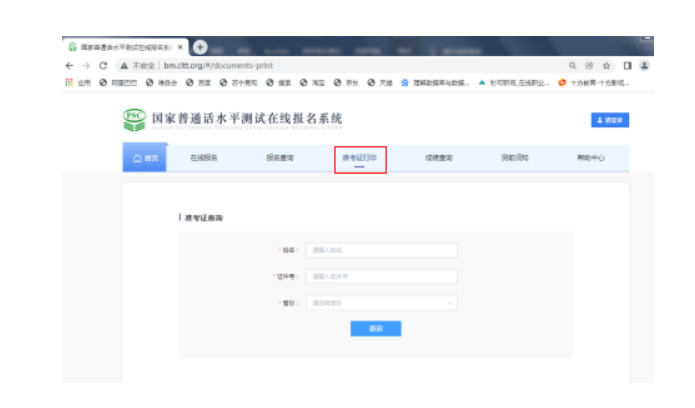The width and height of the screenshot is (695, 408).
Task: Open a new tab with the plus button
Action: [200, 47]
